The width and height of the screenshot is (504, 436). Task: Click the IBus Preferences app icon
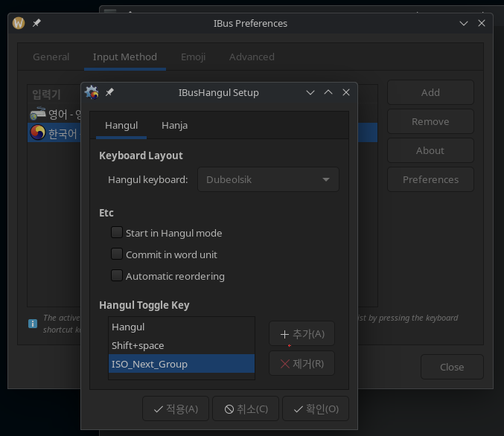click(x=19, y=23)
